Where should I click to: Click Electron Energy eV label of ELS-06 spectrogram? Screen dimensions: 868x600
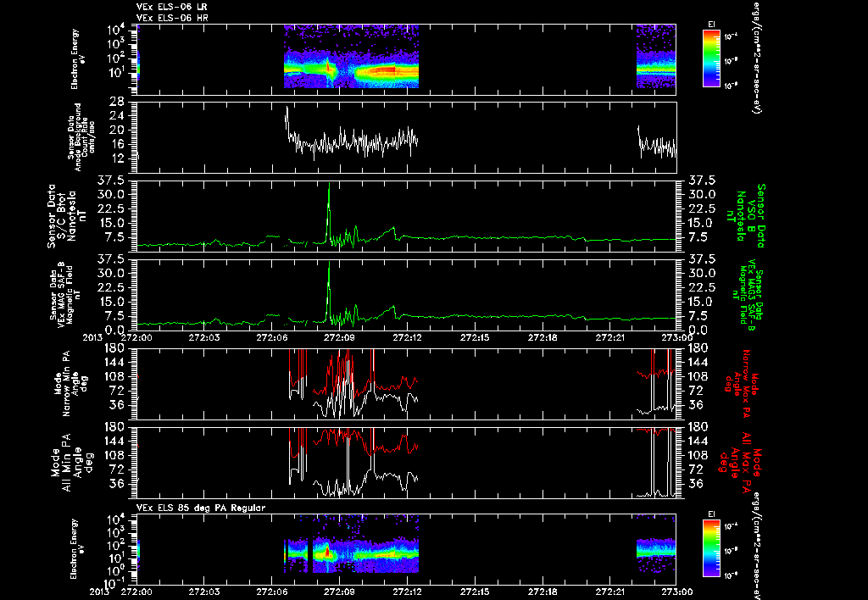point(78,58)
